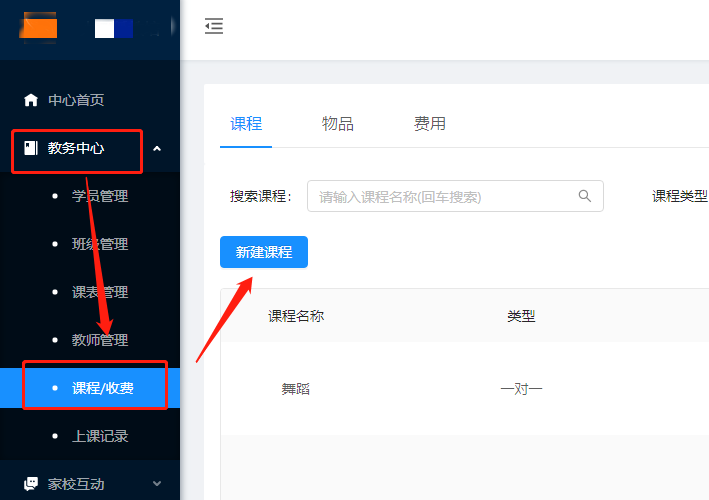Click into the 搜索课程 input field
The width and height of the screenshot is (709, 500).
click(x=455, y=196)
